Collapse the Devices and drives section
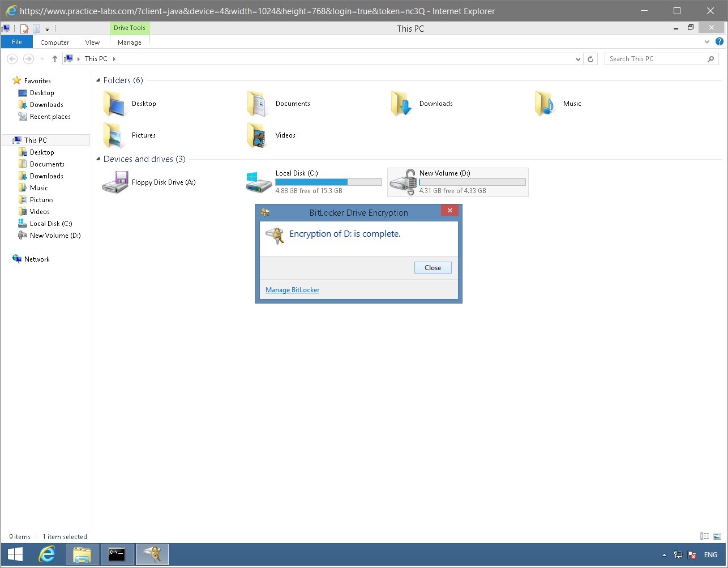 click(x=99, y=159)
